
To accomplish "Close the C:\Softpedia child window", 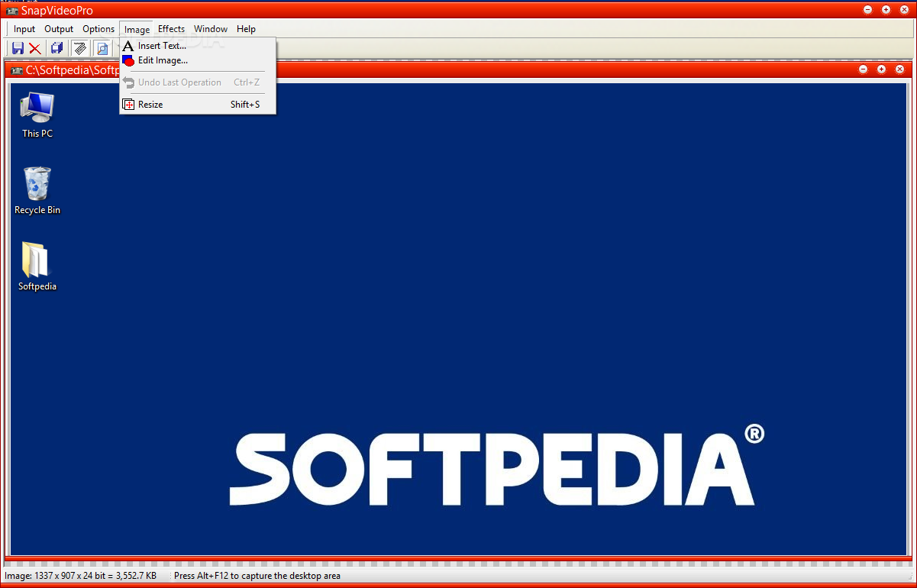I will pos(899,69).
